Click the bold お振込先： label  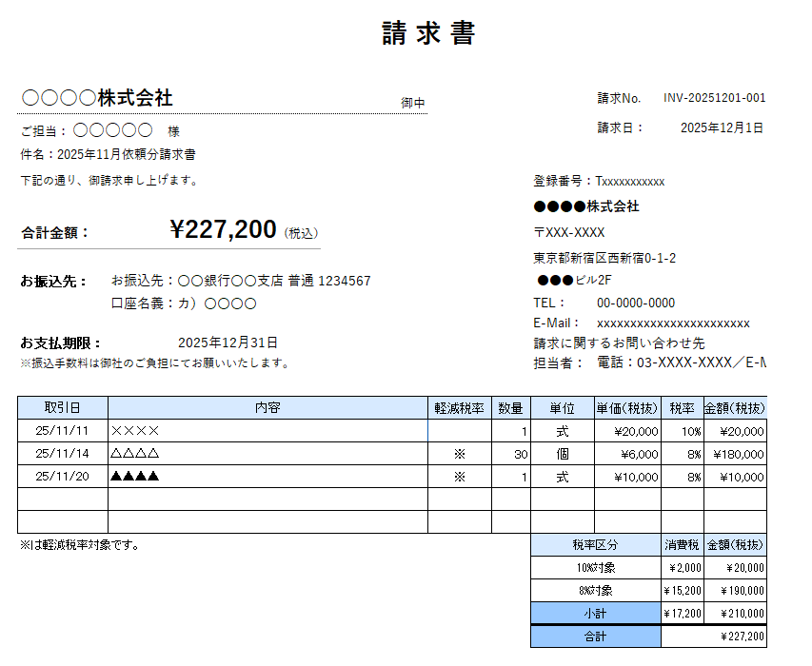53,282
